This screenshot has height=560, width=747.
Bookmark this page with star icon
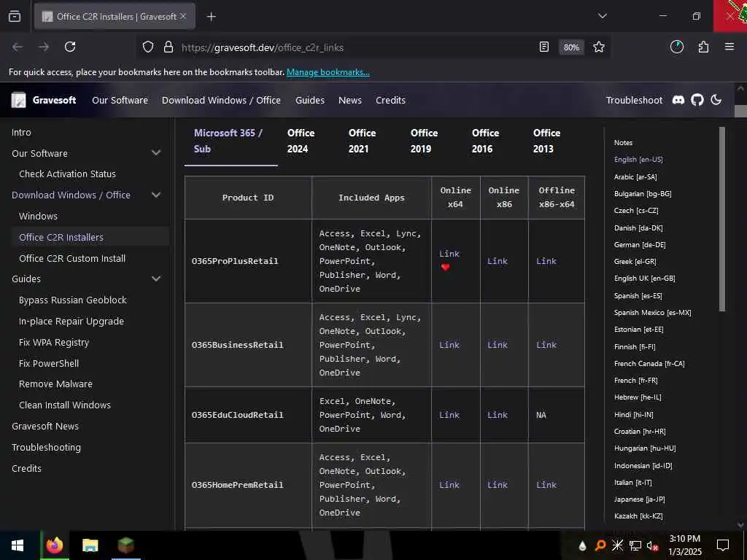[599, 47]
